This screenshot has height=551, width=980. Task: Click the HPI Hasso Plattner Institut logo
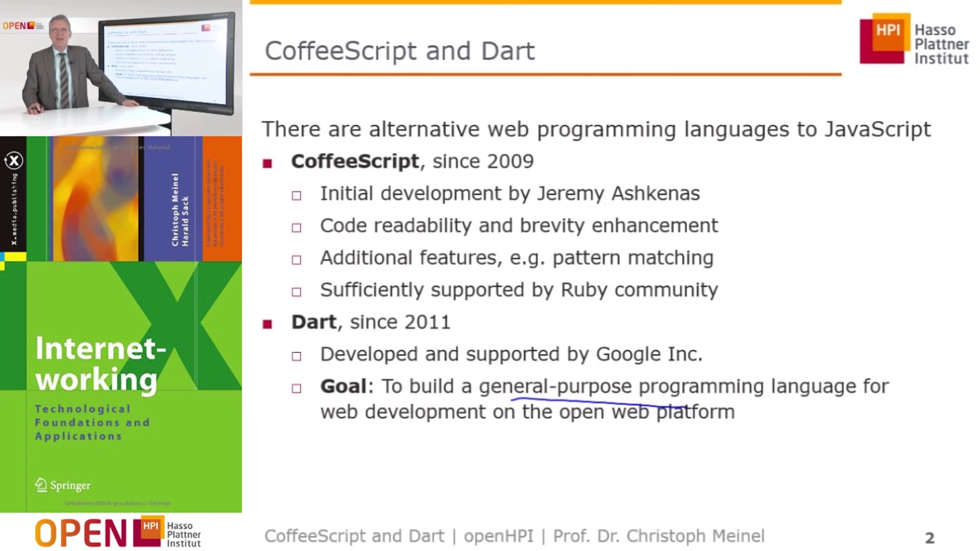pyautogui.click(x=914, y=43)
